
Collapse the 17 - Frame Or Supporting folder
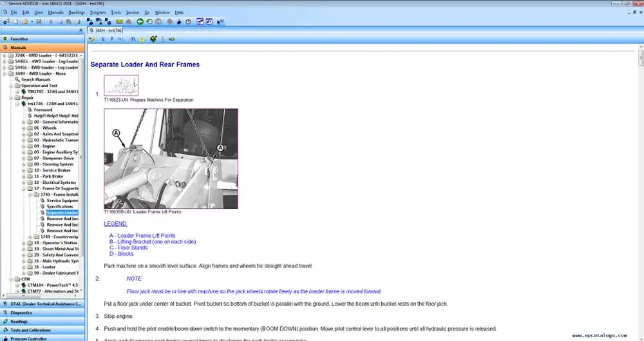(x=24, y=188)
